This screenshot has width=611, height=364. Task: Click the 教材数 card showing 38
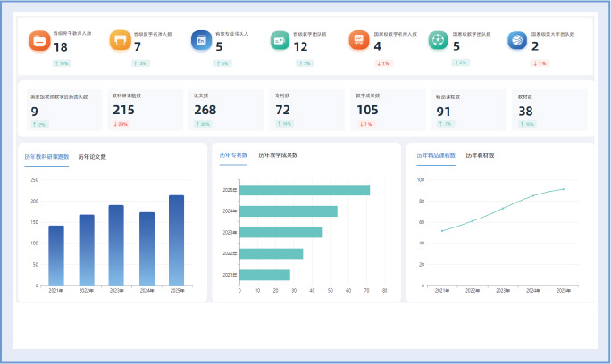(548, 109)
